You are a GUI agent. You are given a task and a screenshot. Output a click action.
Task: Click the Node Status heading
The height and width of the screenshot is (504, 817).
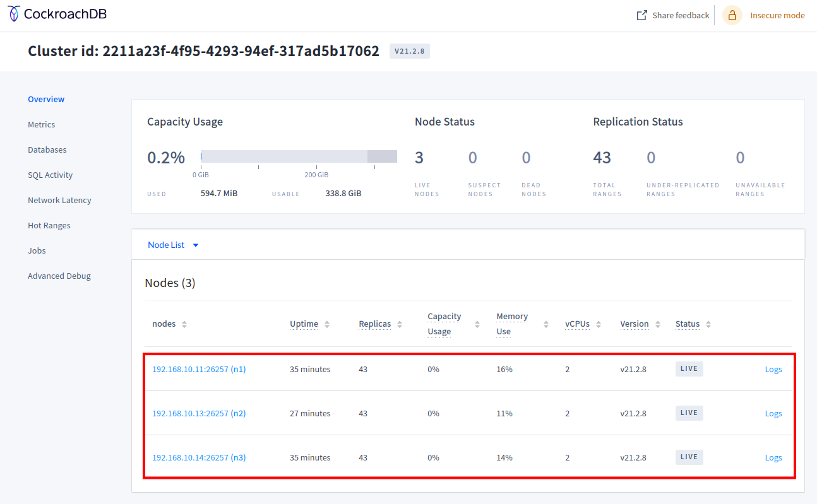(x=444, y=122)
